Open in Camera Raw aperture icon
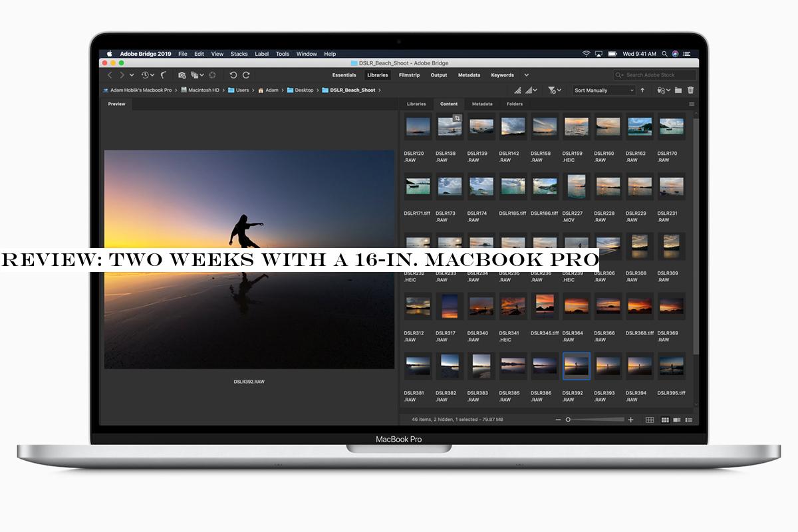This screenshot has height=532, width=798. pos(212,75)
